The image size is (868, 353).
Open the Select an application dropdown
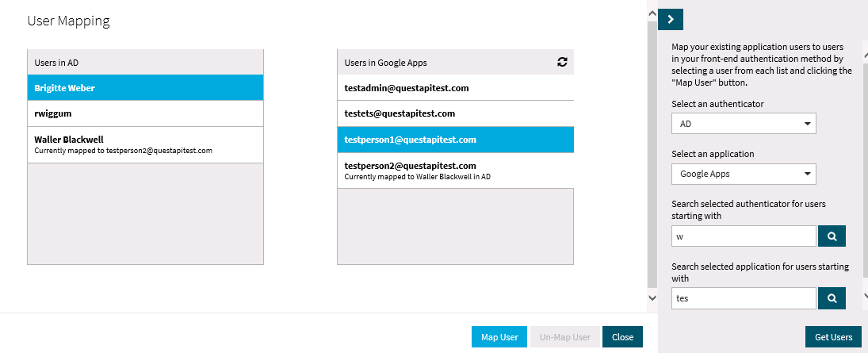pyautogui.click(x=744, y=174)
